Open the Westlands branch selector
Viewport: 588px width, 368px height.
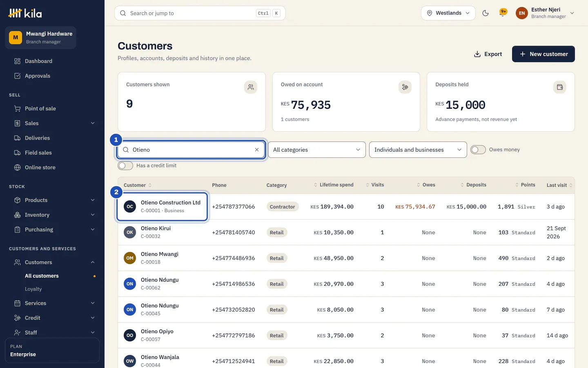(x=448, y=13)
